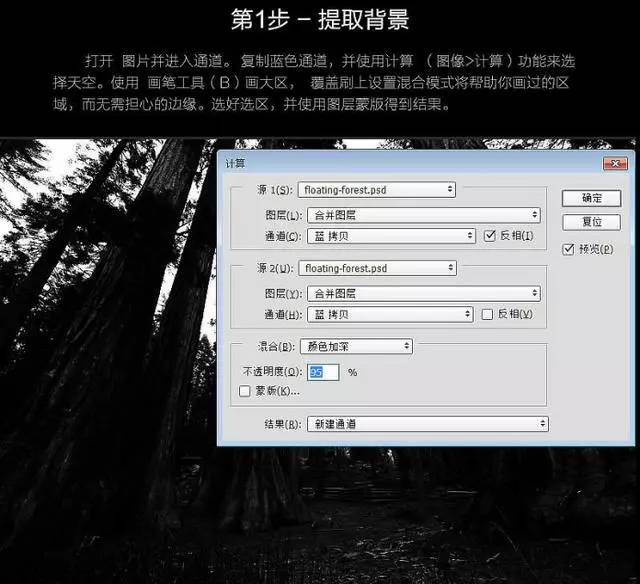Screen dimensions: 640x584
Task: Enable 反相 for source 2
Action: pos(488,314)
